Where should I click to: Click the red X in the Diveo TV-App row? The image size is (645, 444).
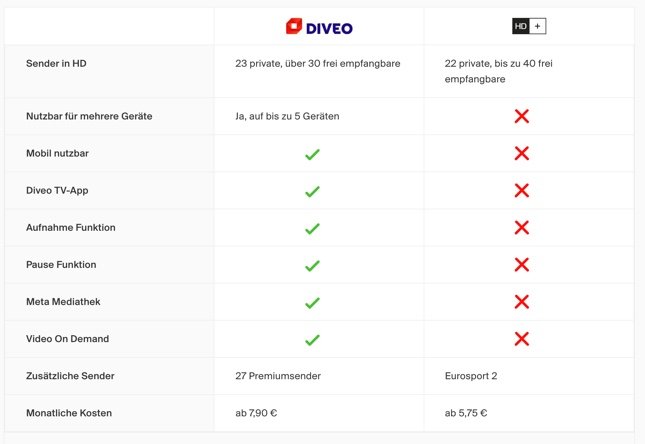(x=521, y=191)
